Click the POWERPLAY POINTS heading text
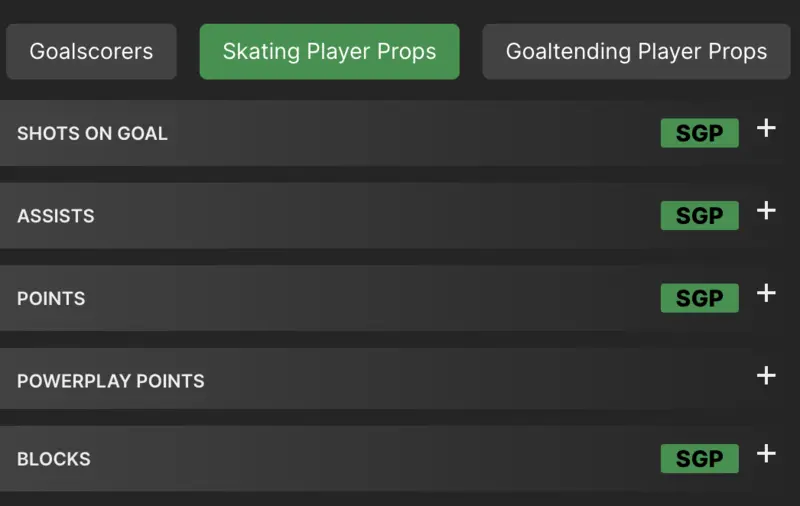The width and height of the screenshot is (800, 506). [110, 381]
